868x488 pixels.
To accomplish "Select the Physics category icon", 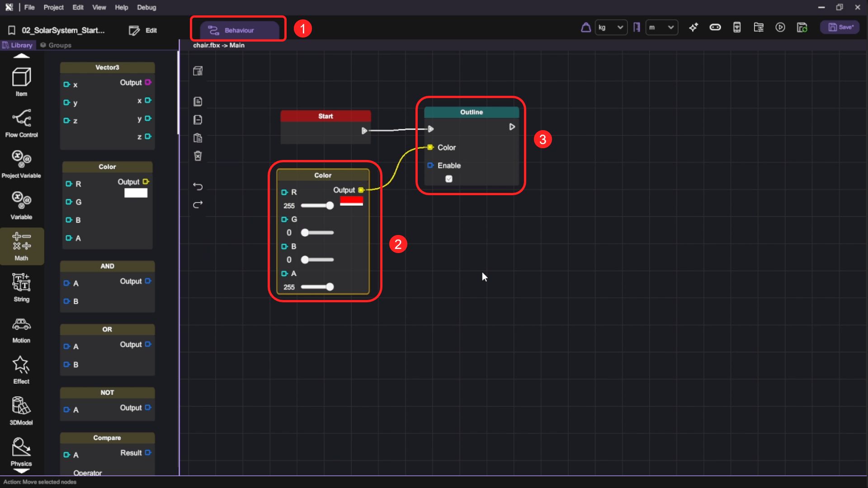I will [x=21, y=452].
